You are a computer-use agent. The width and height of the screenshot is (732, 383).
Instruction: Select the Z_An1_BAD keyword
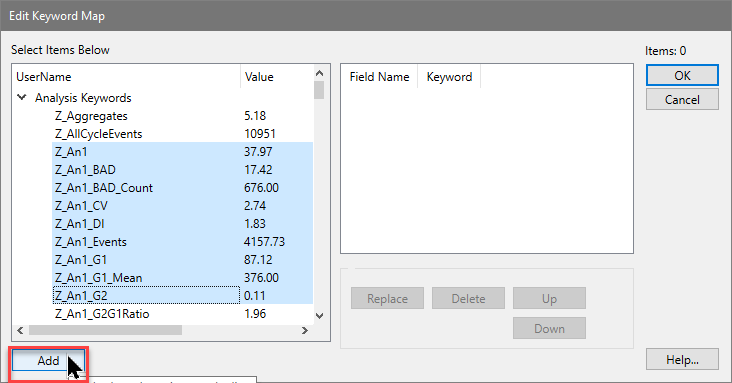coord(85,170)
